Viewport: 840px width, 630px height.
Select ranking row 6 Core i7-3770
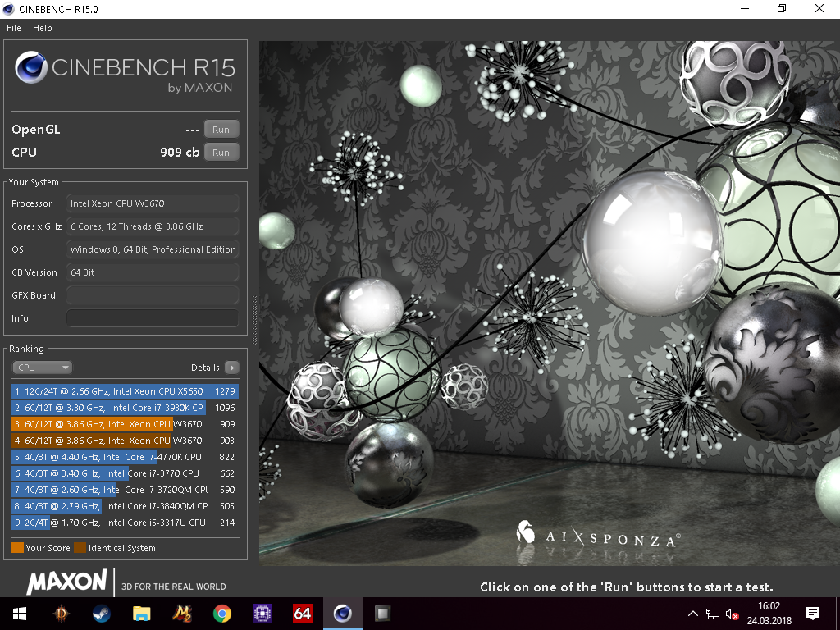click(125, 473)
